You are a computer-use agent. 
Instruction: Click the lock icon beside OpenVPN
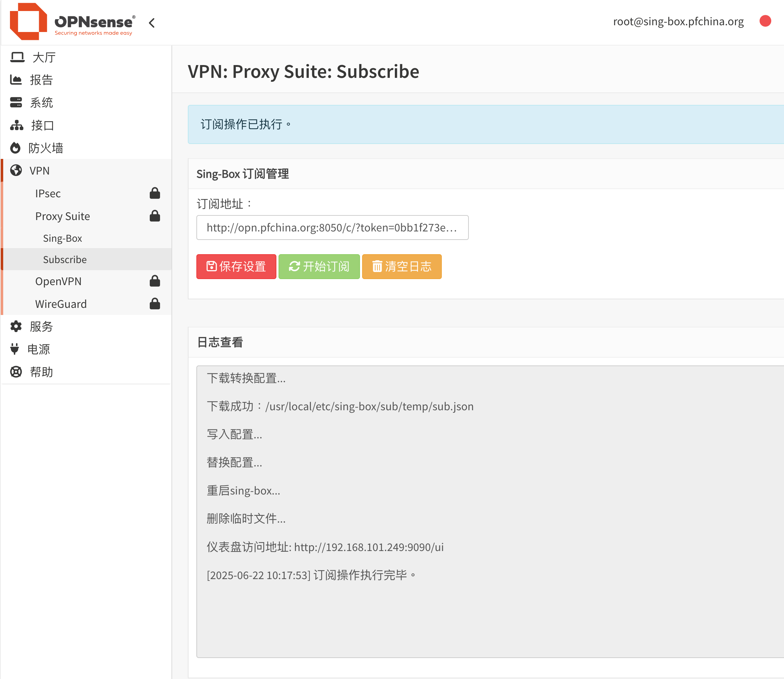click(x=155, y=281)
